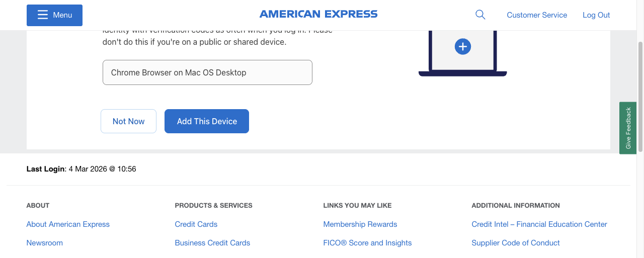This screenshot has width=644, height=258.
Task: Open the Give Feedback side tab
Action: (628, 128)
